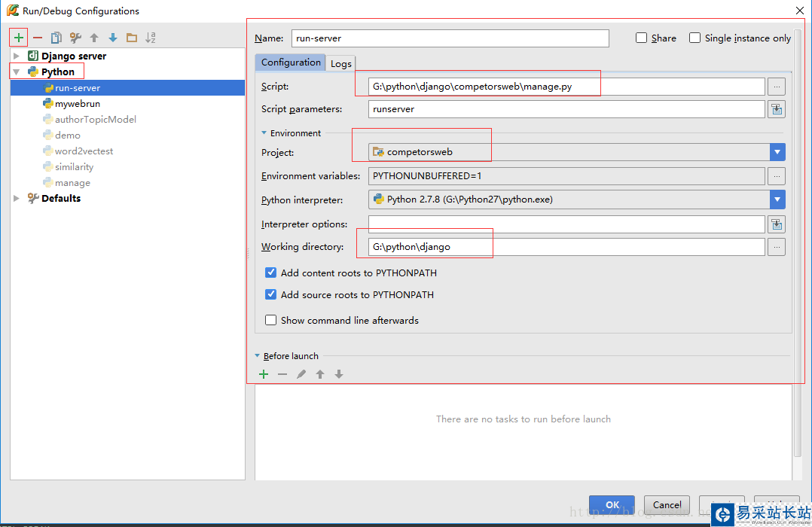Create new folder in configurations toolbar

coord(132,38)
